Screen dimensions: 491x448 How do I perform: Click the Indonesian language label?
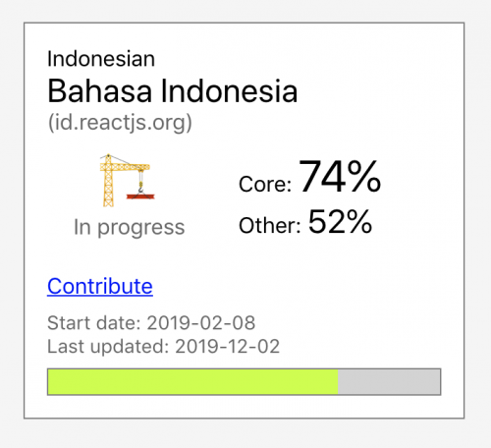pos(101,59)
